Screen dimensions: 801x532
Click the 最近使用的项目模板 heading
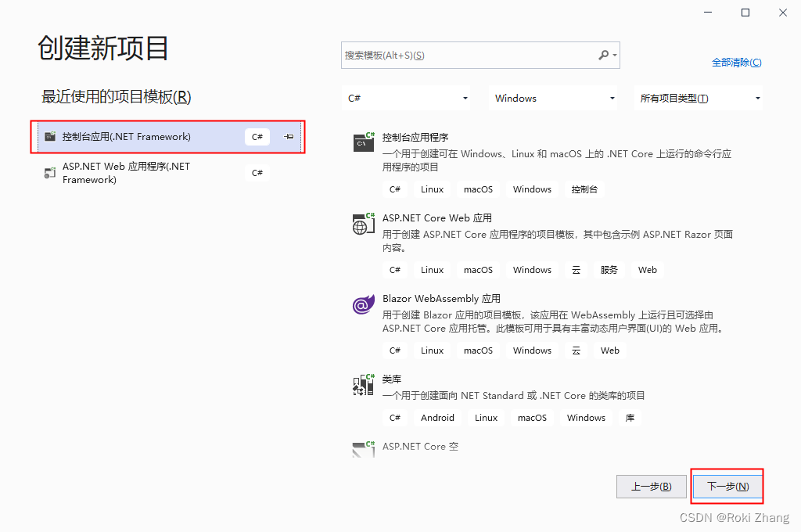point(116,96)
